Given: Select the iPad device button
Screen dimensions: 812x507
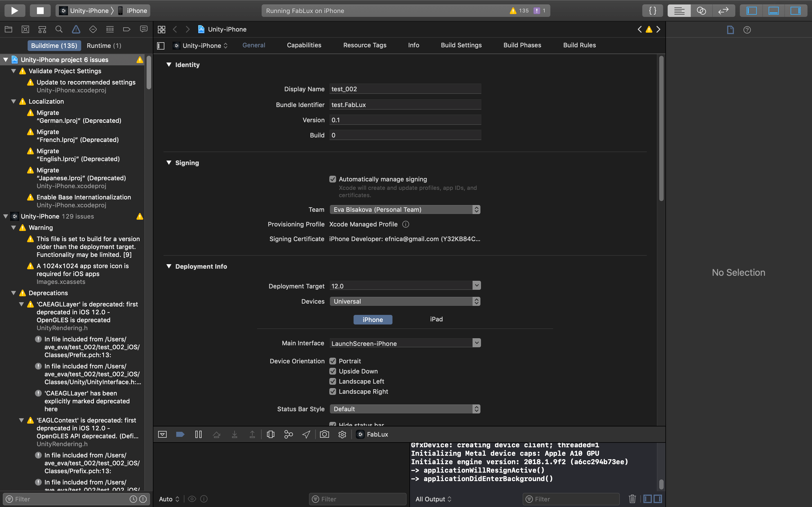Looking at the screenshot, I should [x=436, y=319].
